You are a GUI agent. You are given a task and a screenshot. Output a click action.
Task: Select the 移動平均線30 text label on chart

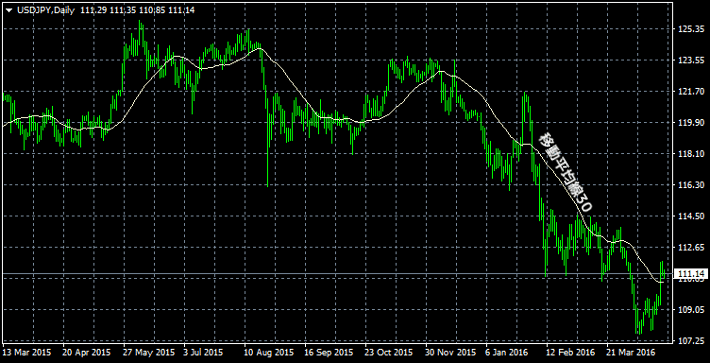pyautogui.click(x=565, y=173)
